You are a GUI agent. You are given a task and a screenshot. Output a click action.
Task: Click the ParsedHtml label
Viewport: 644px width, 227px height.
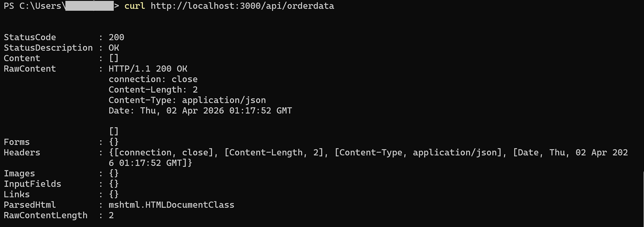click(30, 205)
